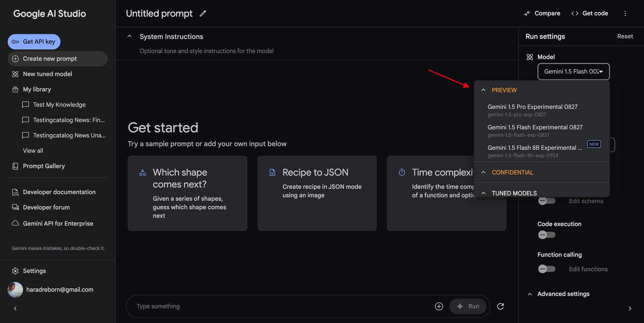Image resolution: width=644 pixels, height=323 pixels.
Task: Toggle Code execution switch
Action: pos(547,235)
